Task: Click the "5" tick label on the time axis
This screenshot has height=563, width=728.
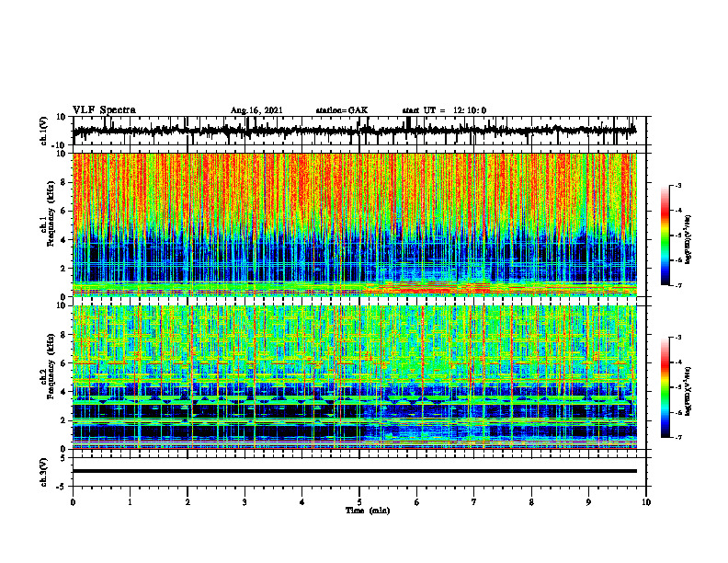Action: click(359, 502)
